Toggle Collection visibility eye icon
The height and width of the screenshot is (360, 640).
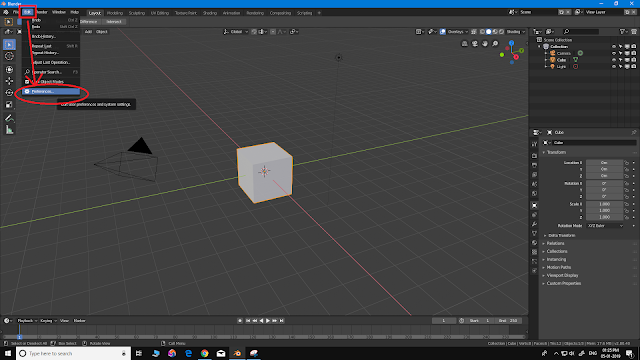click(613, 47)
